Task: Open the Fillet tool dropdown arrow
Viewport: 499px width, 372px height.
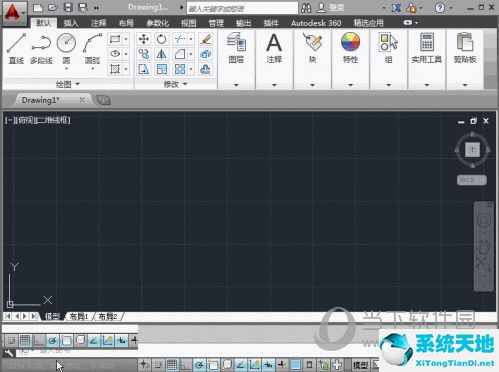Action: pos(191,54)
